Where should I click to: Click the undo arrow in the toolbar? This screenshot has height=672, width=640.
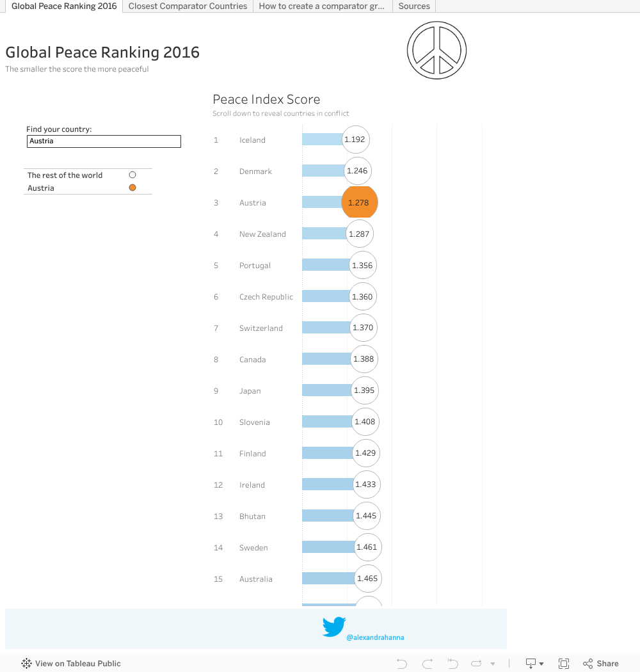pos(402,664)
